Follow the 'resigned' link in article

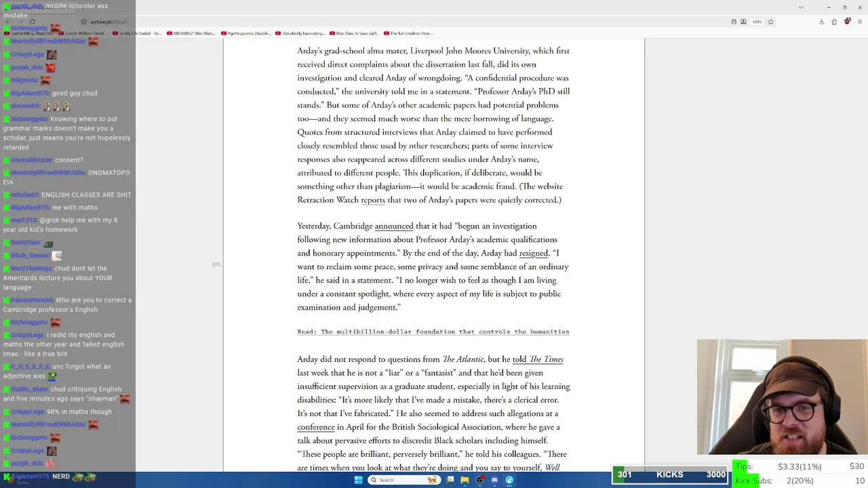tap(534, 253)
